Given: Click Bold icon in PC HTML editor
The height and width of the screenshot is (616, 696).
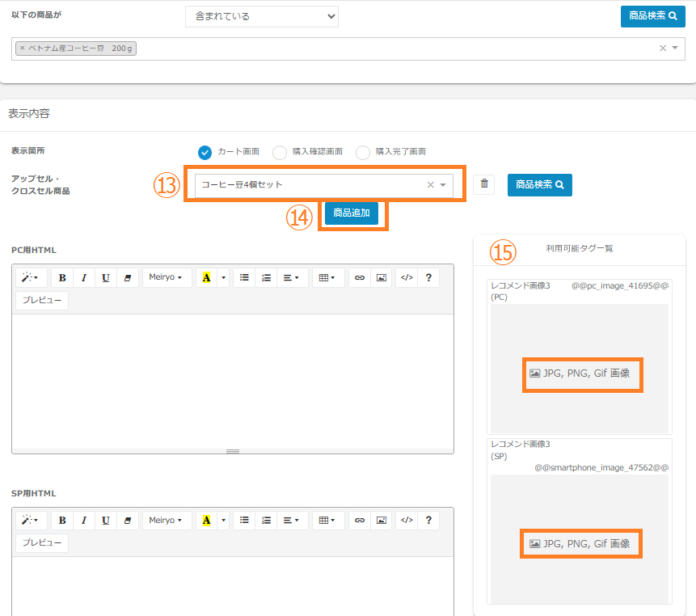Looking at the screenshot, I should click(62, 278).
